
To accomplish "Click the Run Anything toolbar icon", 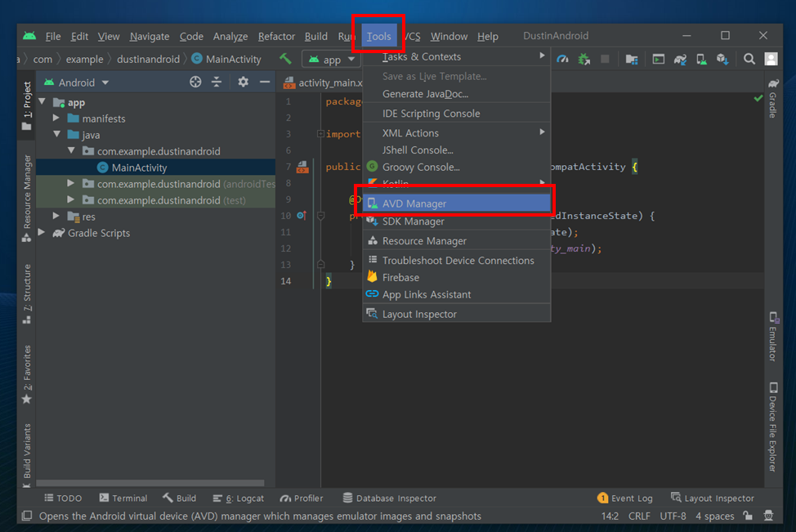I will point(659,60).
